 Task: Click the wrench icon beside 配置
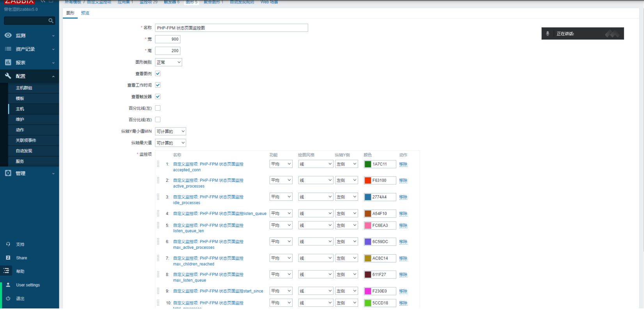point(8,76)
